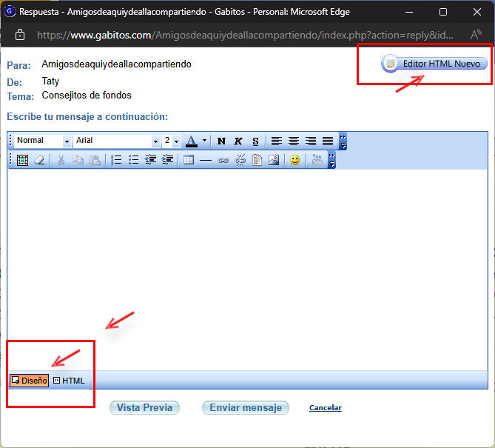The height and width of the screenshot is (448, 495).
Task: Open the font color picker arrow
Action: 204,141
